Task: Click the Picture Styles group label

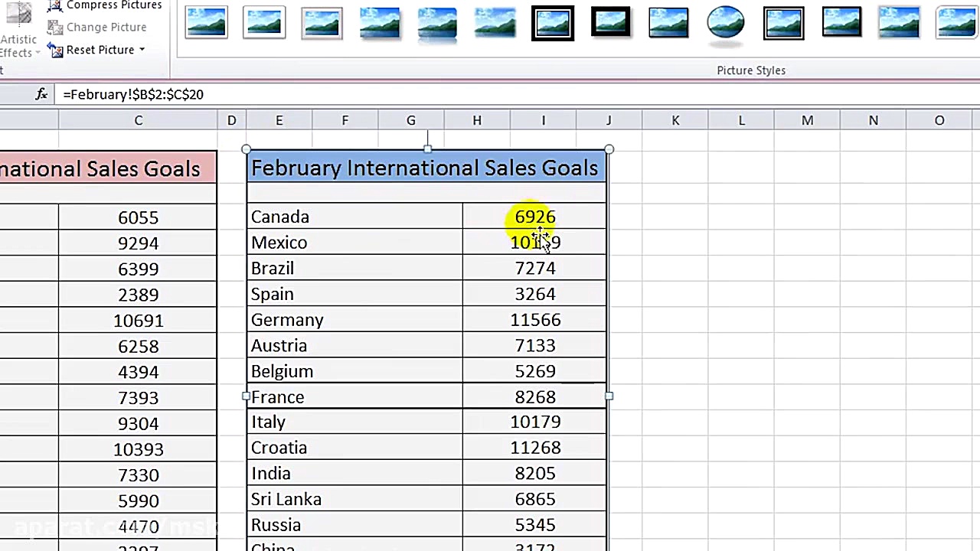Action: pos(751,70)
